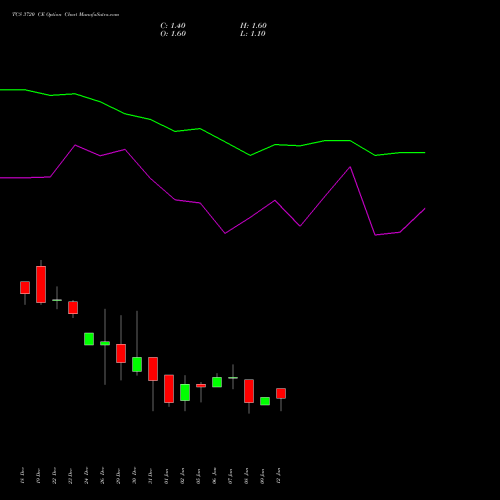Click the '19 Dec' date axis label
Screen dimensions: 500x500
[x=38, y=476]
